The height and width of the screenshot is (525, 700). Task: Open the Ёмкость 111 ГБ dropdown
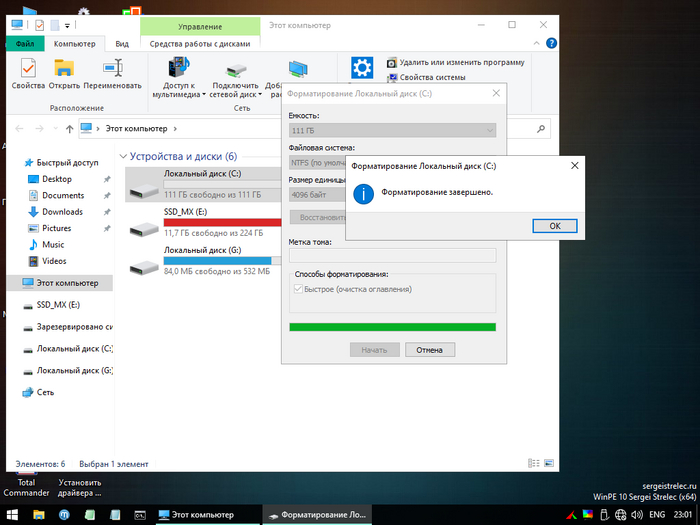(392, 130)
